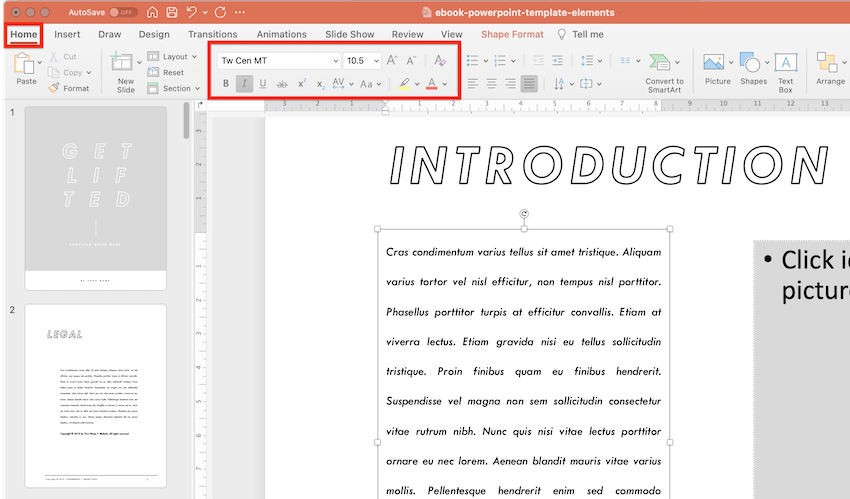Select slide 2 LEGAL thumbnail
Screen dimensions: 850x499
pyautogui.click(x=96, y=397)
